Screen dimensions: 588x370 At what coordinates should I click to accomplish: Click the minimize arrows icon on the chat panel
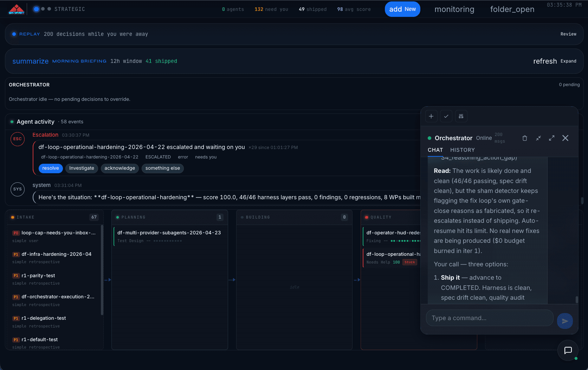[x=538, y=138]
